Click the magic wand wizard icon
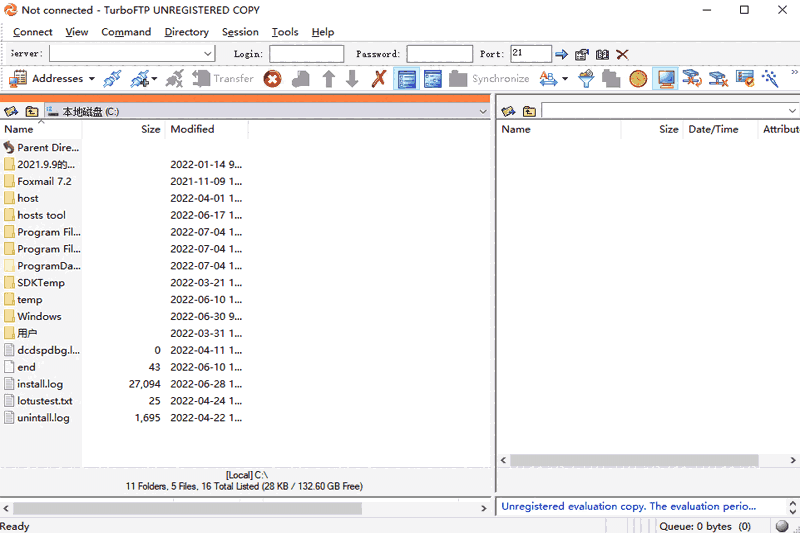Viewport: 800px width, 533px height. point(770,78)
